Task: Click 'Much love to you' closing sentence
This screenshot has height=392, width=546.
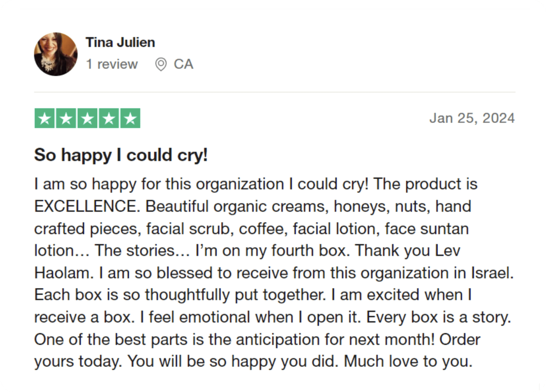Action: tap(408, 362)
